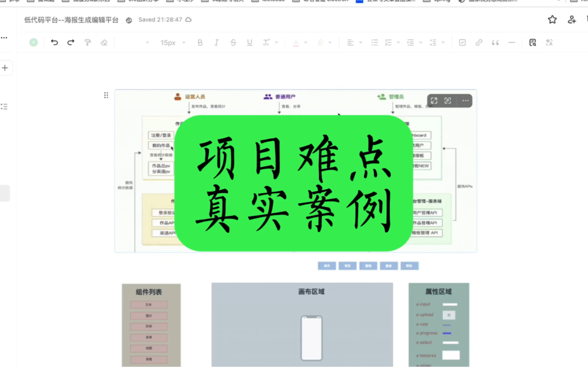Click the extract text icon on image
This screenshot has width=588, height=367.
point(448,101)
